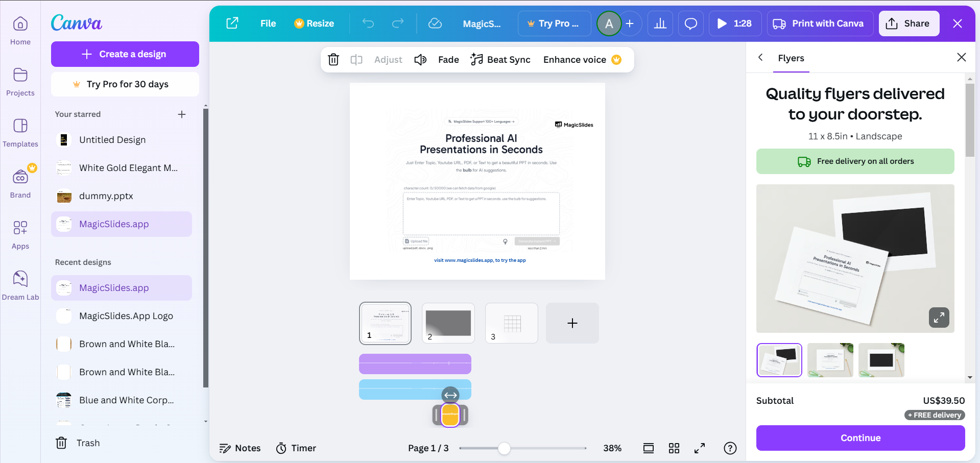Click Enhance voice
This screenshot has width=980, height=463.
tap(582, 60)
